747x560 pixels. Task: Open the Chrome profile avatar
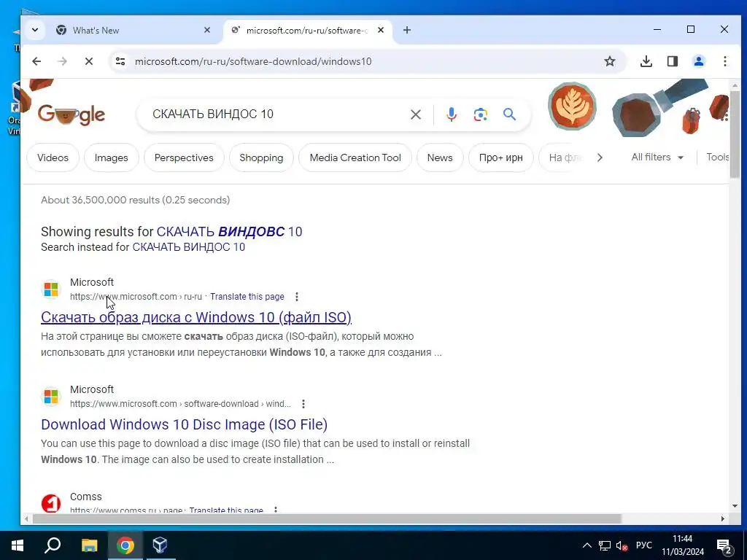[x=698, y=61]
